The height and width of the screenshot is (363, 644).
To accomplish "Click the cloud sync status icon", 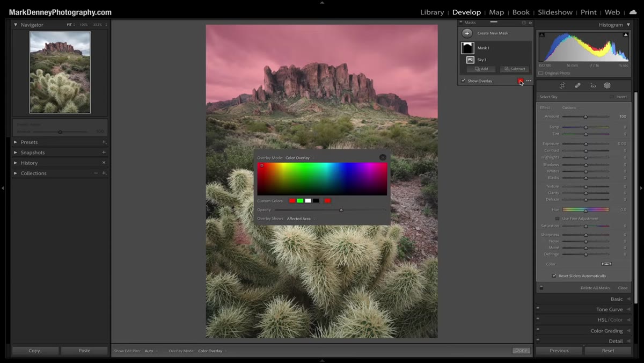I will click(x=633, y=12).
